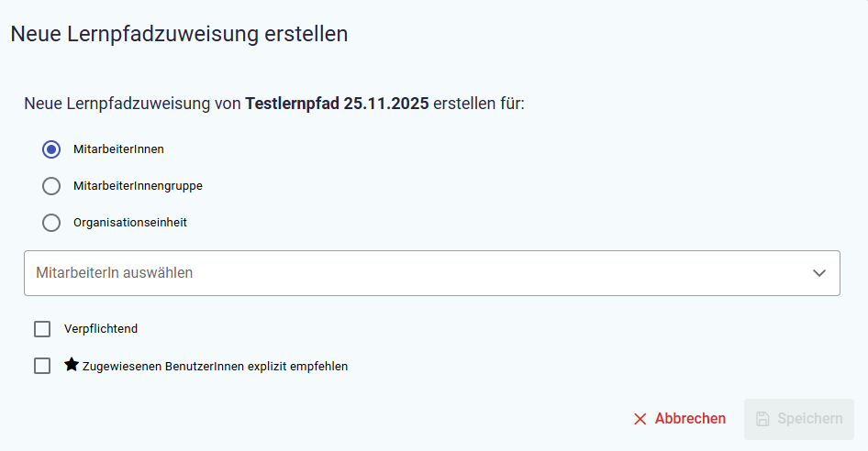The height and width of the screenshot is (451, 868).
Task: Enable the Verpflichtend checkbox
Action: (x=42, y=329)
